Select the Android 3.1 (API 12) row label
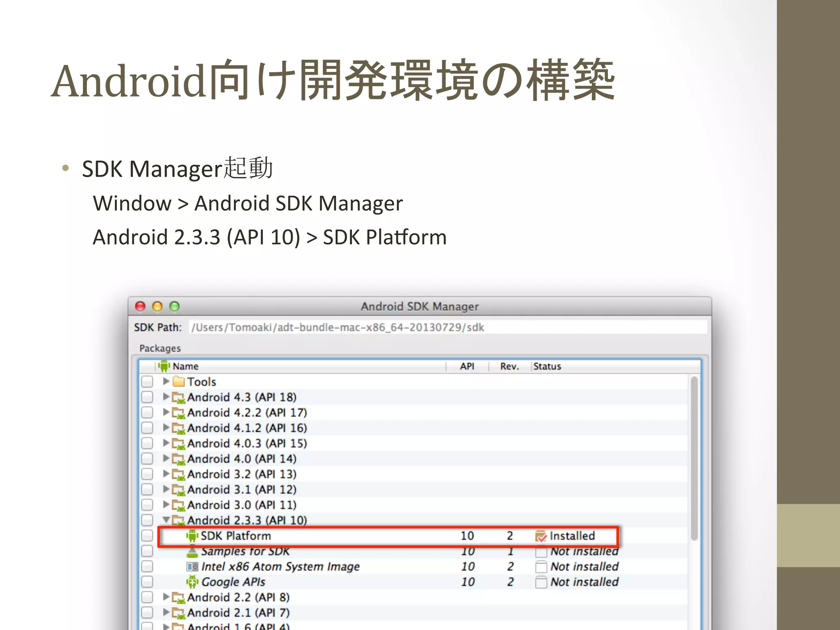This screenshot has height=630, width=840. 242,490
